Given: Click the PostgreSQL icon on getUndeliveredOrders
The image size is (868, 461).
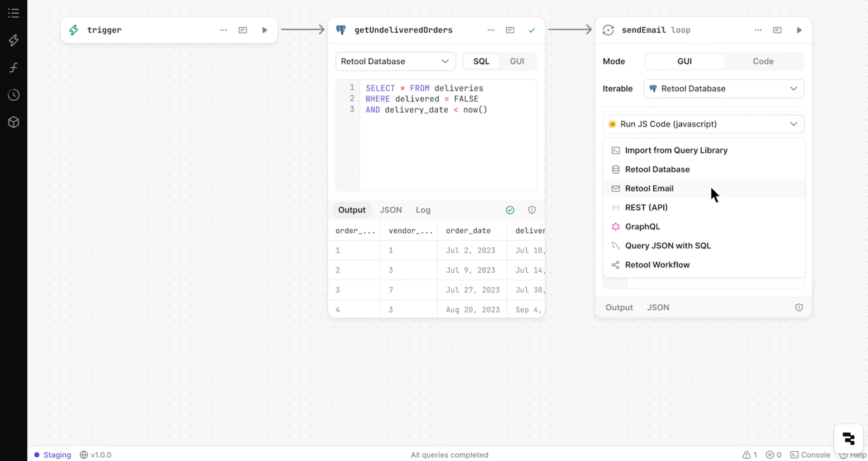Looking at the screenshot, I should click(x=341, y=30).
